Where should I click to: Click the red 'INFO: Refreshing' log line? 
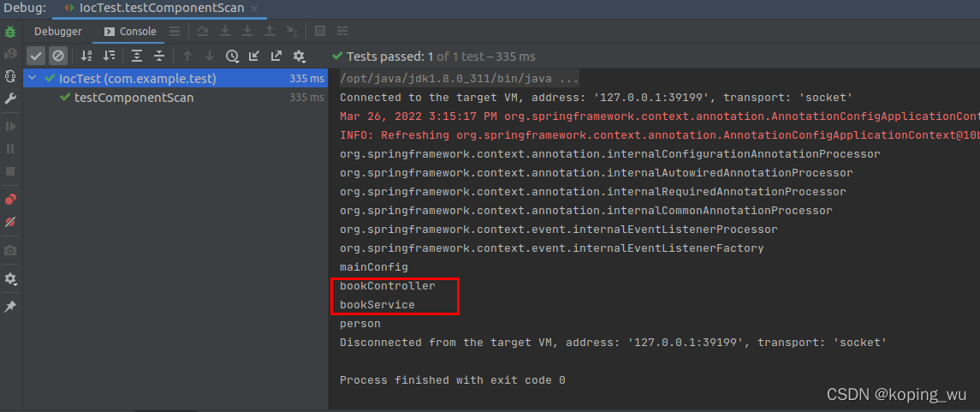pyautogui.click(x=659, y=135)
